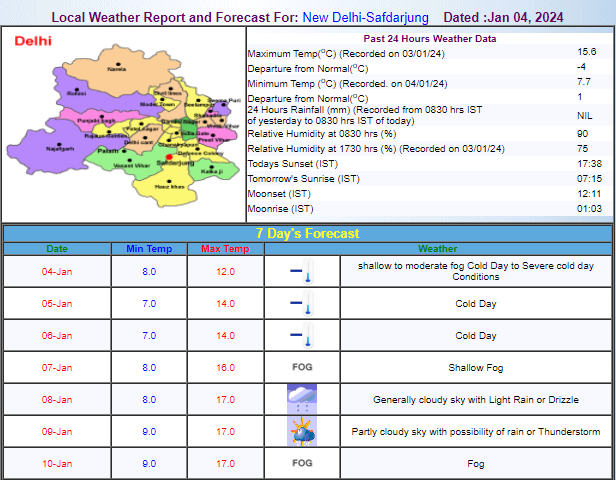Select 04-Jan min temp 8.0
The image size is (616, 480).
click(149, 271)
